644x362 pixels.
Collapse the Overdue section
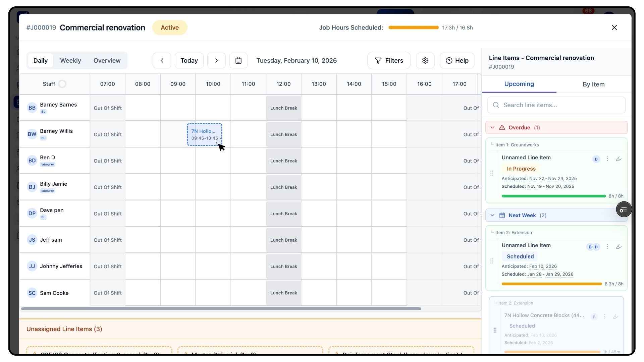[x=492, y=127]
